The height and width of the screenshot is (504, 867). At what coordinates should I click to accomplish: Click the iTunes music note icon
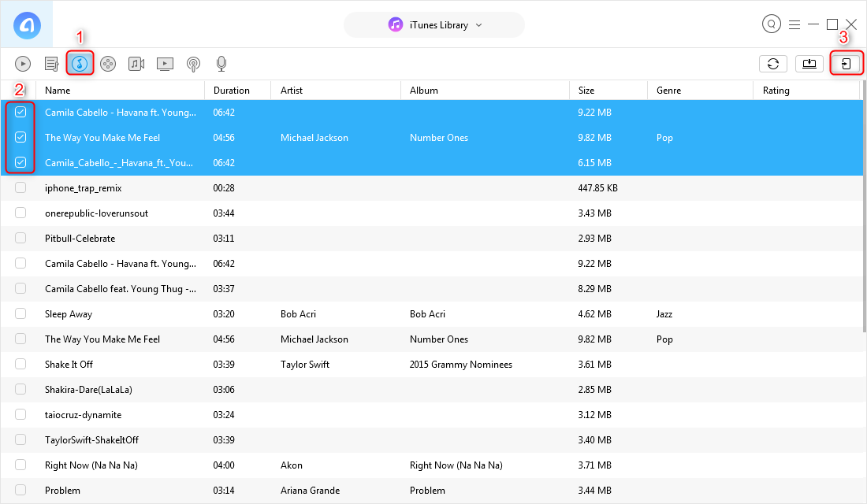396,25
